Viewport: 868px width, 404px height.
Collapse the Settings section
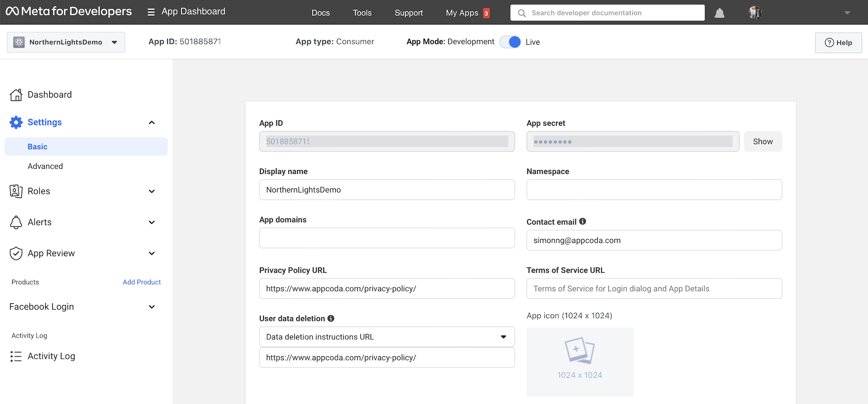pos(151,122)
